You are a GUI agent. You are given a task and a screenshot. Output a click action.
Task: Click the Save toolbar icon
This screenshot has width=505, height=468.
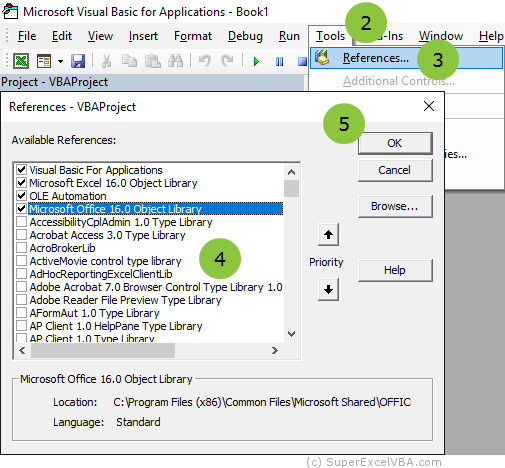pos(78,61)
